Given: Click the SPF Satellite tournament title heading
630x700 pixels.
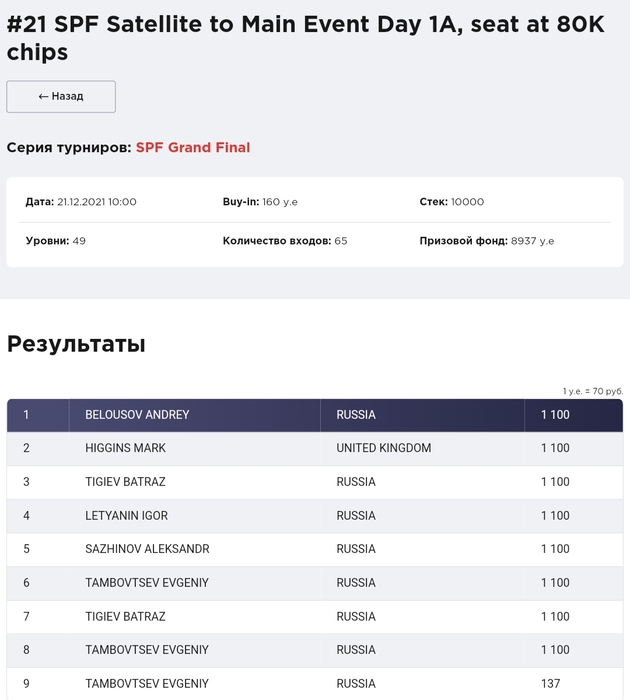Looking at the screenshot, I should [x=305, y=38].
